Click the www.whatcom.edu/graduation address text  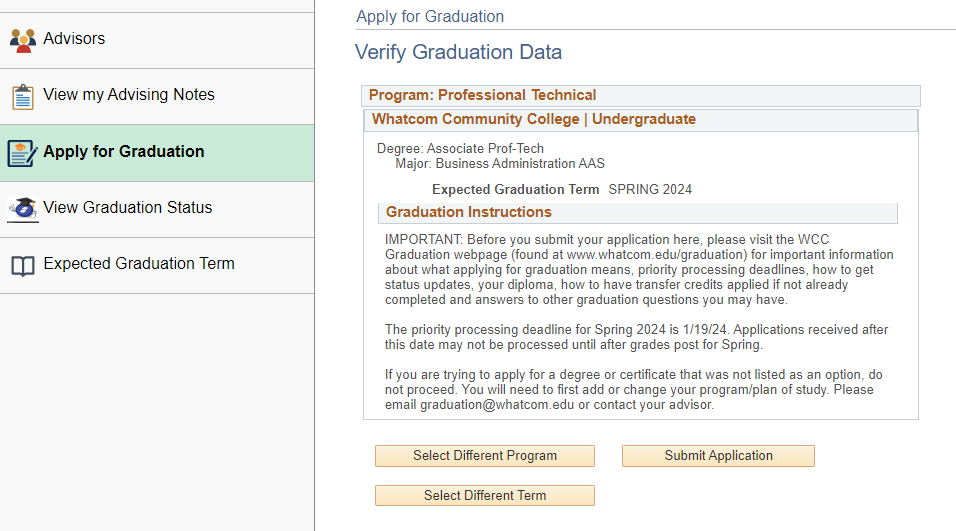657,255
